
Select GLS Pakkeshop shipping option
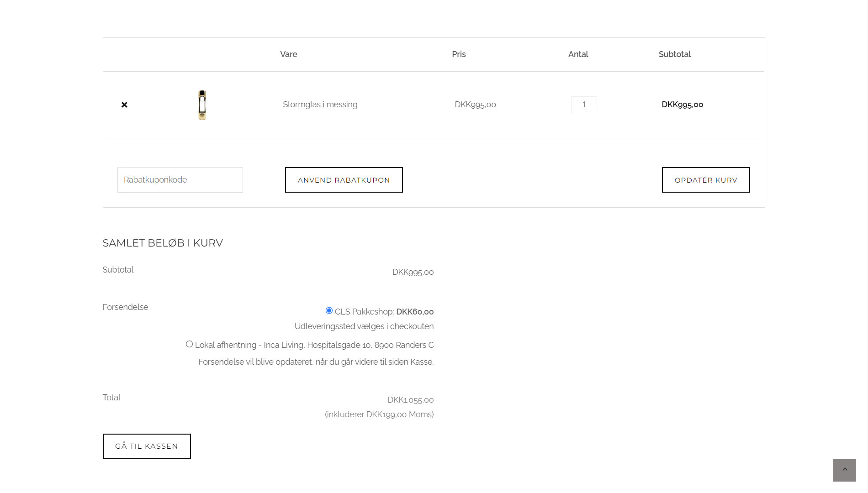point(328,311)
